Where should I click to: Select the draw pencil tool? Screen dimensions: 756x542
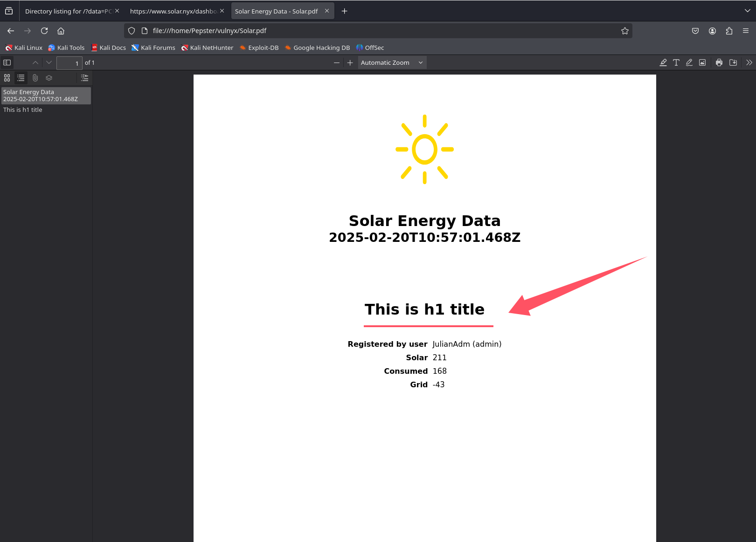689,62
